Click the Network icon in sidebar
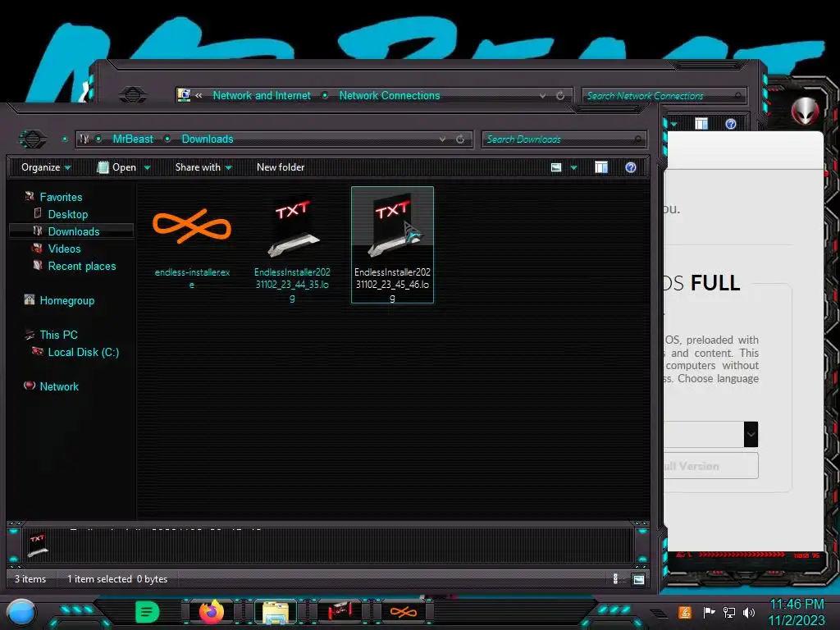Image resolution: width=840 pixels, height=630 pixels. click(x=30, y=386)
